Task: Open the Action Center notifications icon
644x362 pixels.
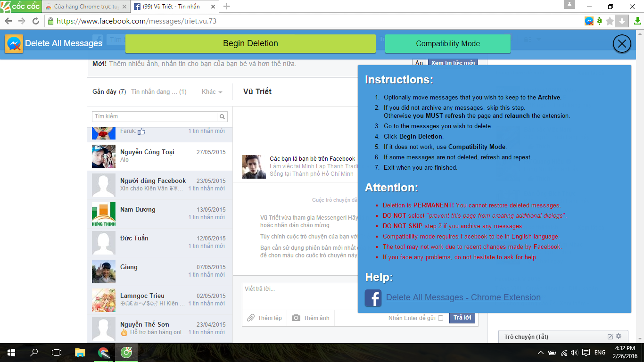Action: [x=586, y=353]
